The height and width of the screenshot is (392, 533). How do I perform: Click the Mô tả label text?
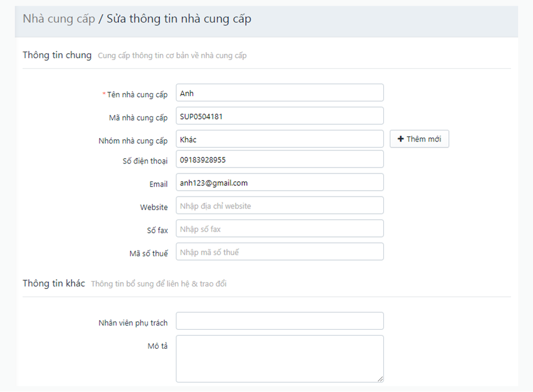point(158,346)
